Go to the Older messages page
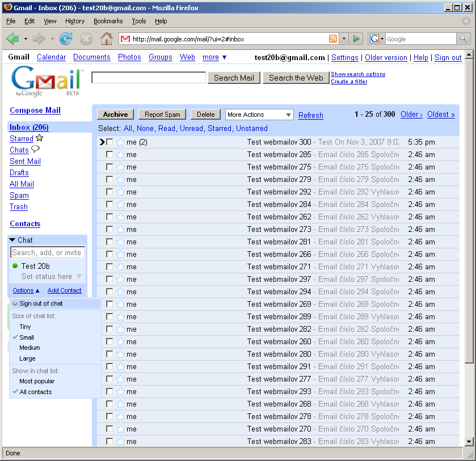This screenshot has height=461, width=476. coord(411,115)
